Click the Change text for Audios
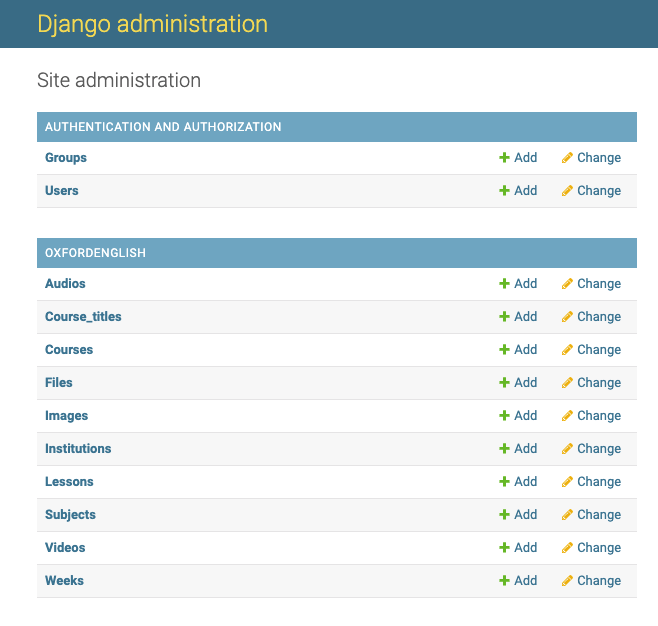The height and width of the screenshot is (626, 658). pos(599,284)
